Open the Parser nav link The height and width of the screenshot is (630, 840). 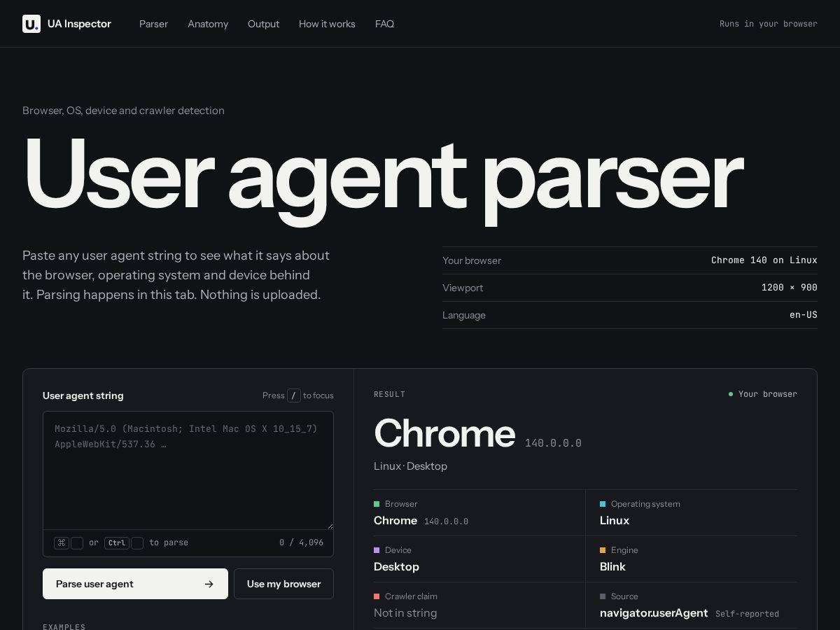[x=153, y=24]
